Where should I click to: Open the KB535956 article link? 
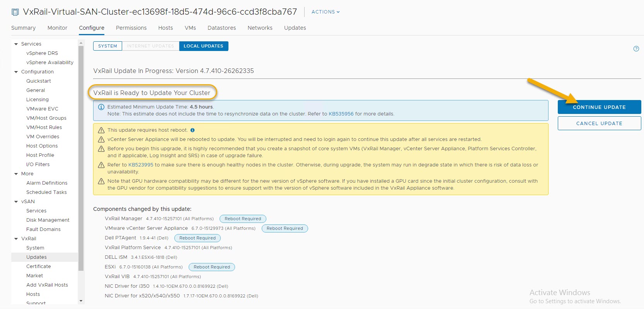click(x=341, y=114)
